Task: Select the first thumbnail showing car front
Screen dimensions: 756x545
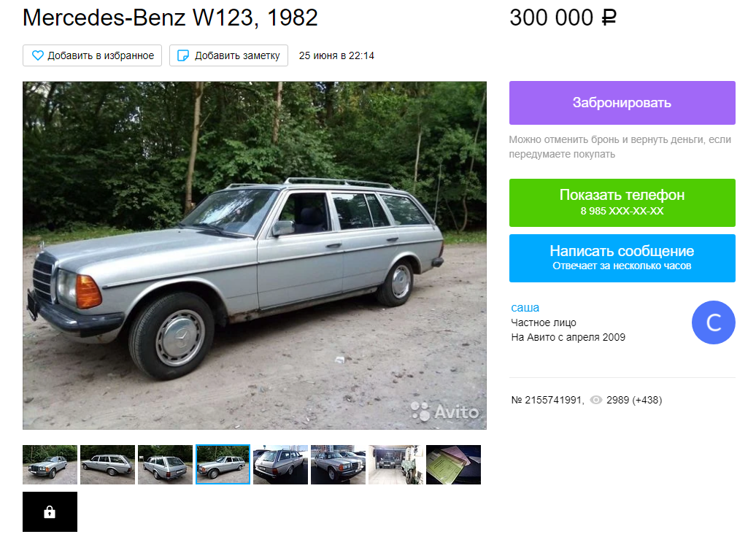Action: (50, 465)
